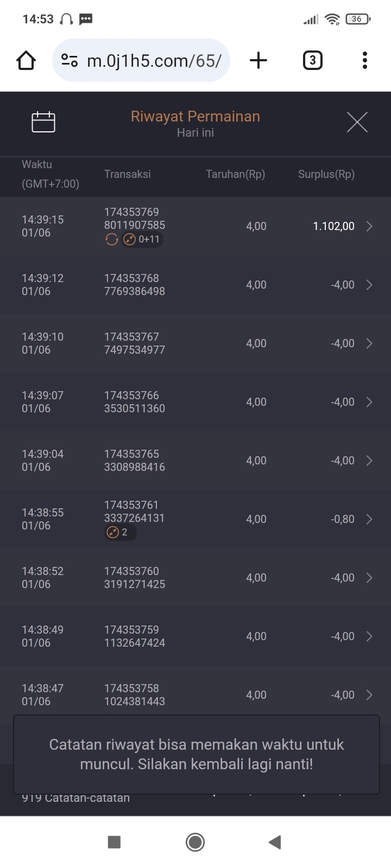Image resolution: width=391 pixels, height=868 pixels.
Task: Open the tab switcher showing 3 tabs
Action: point(312,60)
